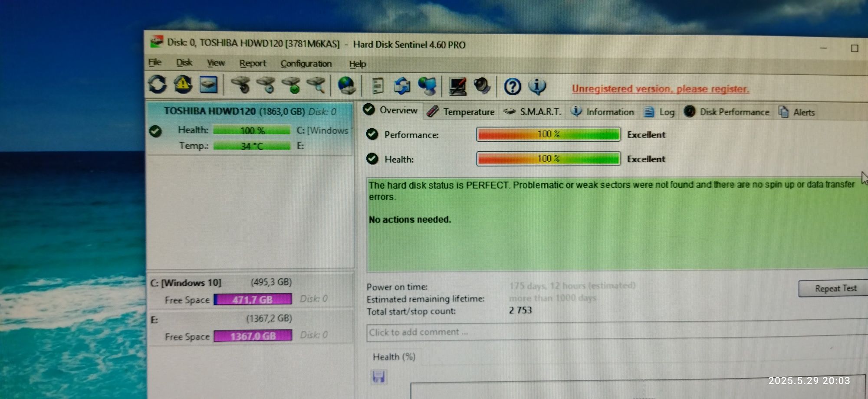Click the 'Power on time:' label
868x399 pixels.
pyautogui.click(x=397, y=287)
